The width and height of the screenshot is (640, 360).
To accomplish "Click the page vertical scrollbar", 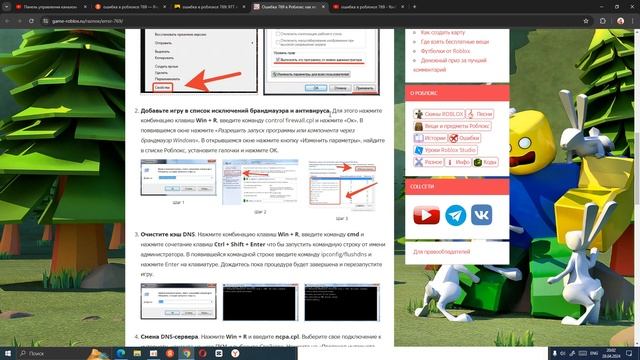I will [x=637, y=188].
